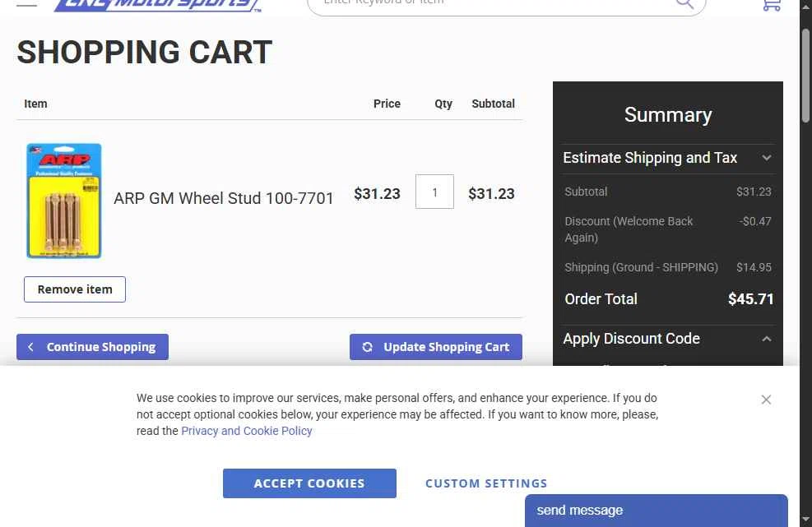Click the Discount (Welcome Back Again) label
Screen dimensions: 812x527
click(x=629, y=229)
